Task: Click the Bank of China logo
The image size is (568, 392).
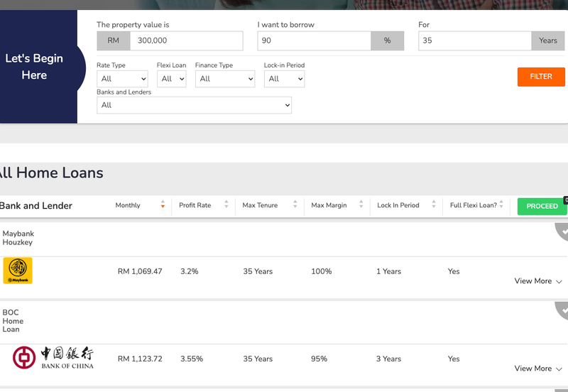Action: tap(53, 358)
